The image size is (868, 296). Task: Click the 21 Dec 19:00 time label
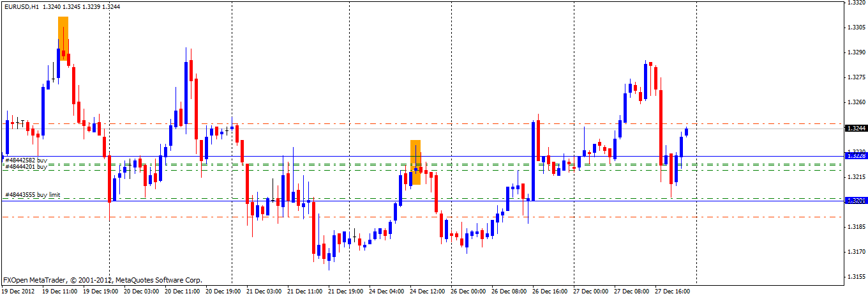(346, 291)
